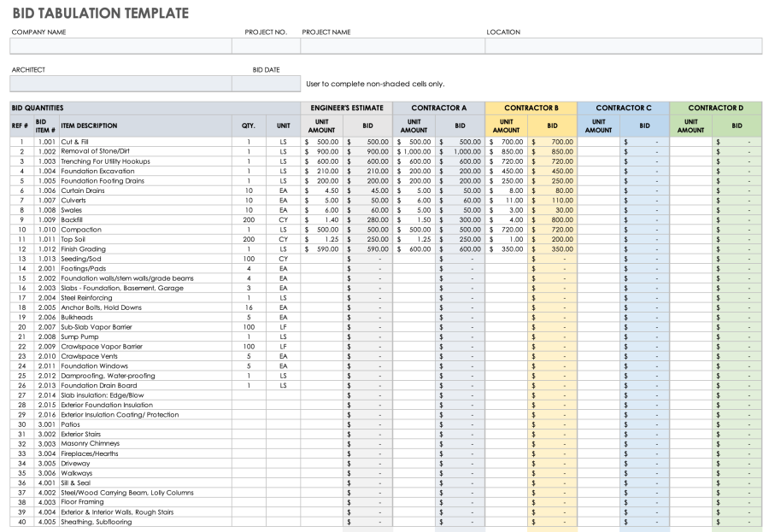Click Contractor A's 1,000.00 bid amount cell
Viewport: 769px width, 532px height.
(x=459, y=151)
